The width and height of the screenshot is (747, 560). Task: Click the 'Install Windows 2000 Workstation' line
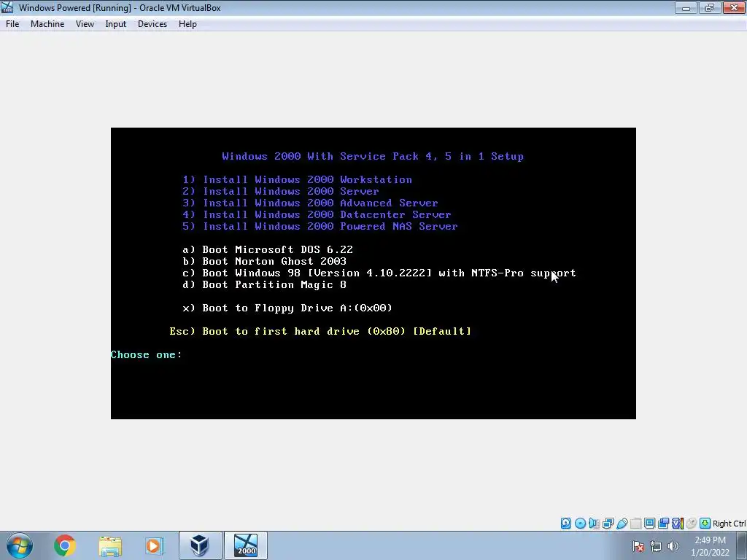298,179
